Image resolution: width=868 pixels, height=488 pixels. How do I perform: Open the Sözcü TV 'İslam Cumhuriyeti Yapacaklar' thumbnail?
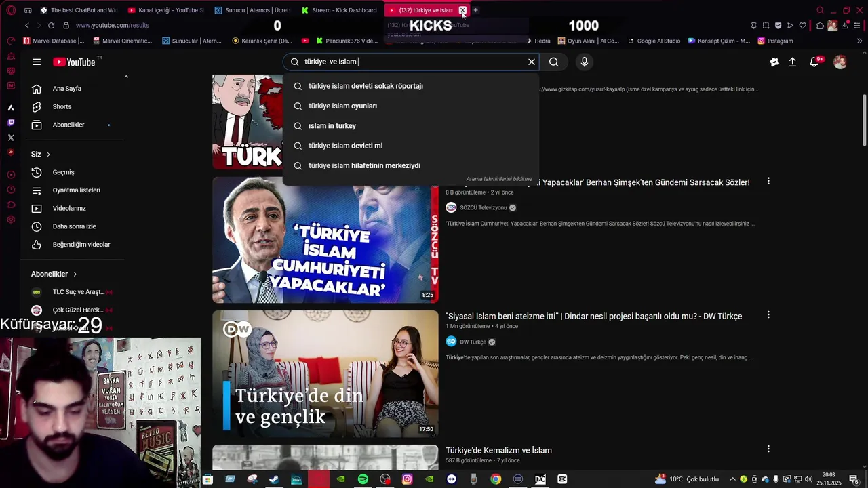325,240
